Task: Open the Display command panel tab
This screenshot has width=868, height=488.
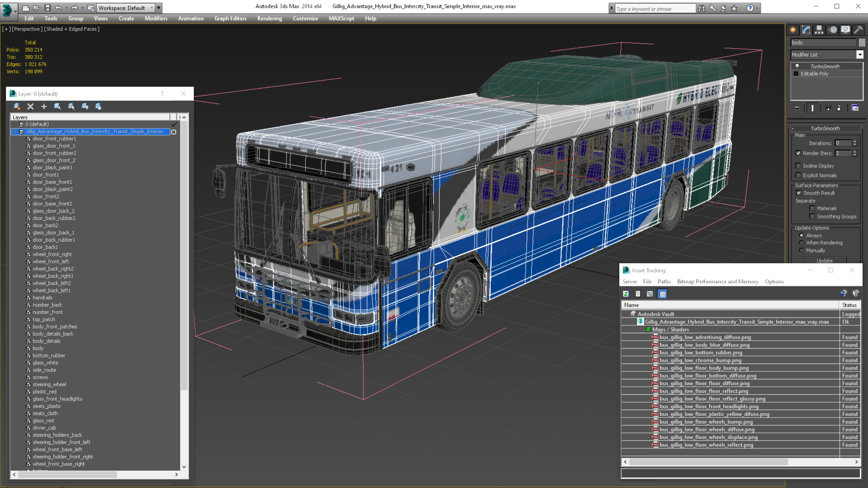Action: [x=845, y=30]
